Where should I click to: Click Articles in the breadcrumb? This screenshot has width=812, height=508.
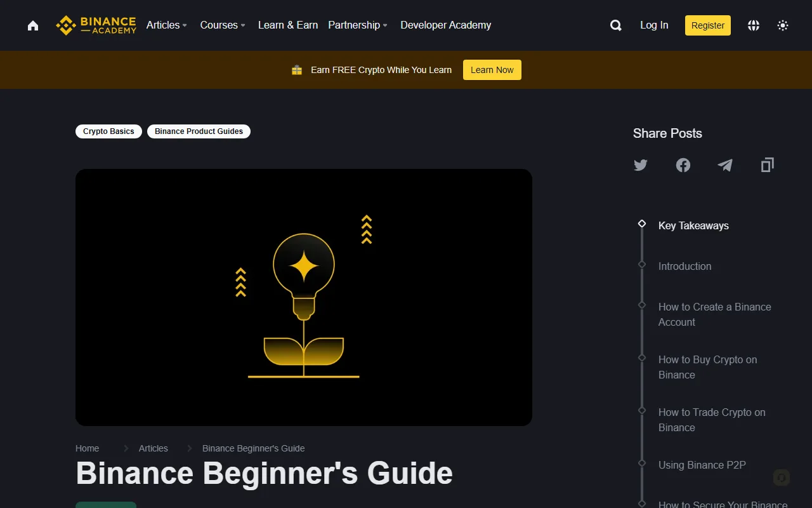click(x=154, y=448)
